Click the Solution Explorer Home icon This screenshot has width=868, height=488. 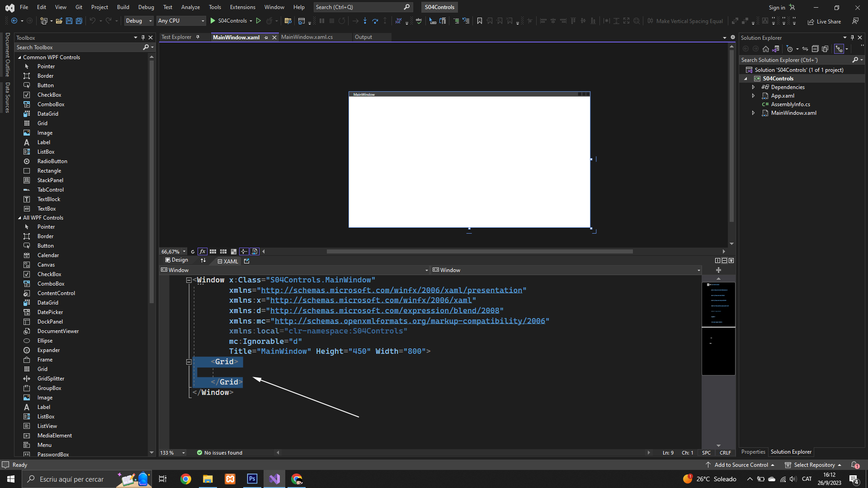(x=765, y=49)
